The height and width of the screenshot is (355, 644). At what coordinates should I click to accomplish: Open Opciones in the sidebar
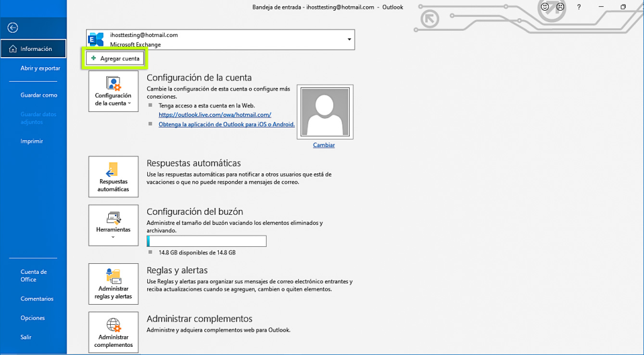(33, 318)
